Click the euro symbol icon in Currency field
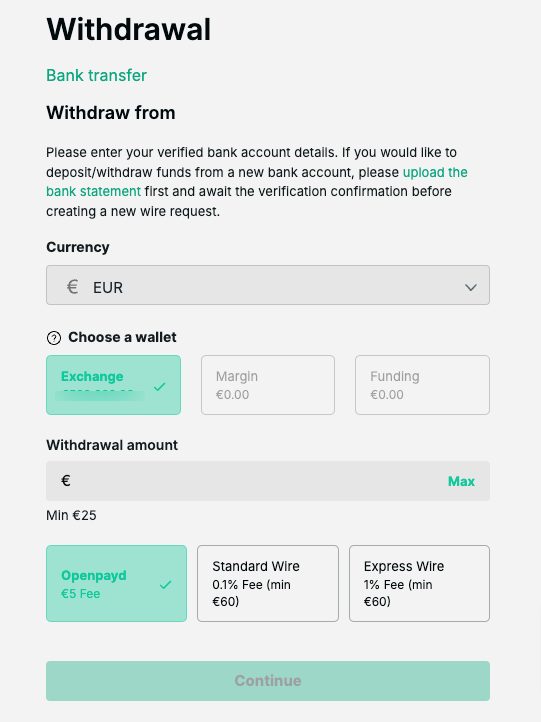Screen dimensions: 541x722 (x=72, y=287)
